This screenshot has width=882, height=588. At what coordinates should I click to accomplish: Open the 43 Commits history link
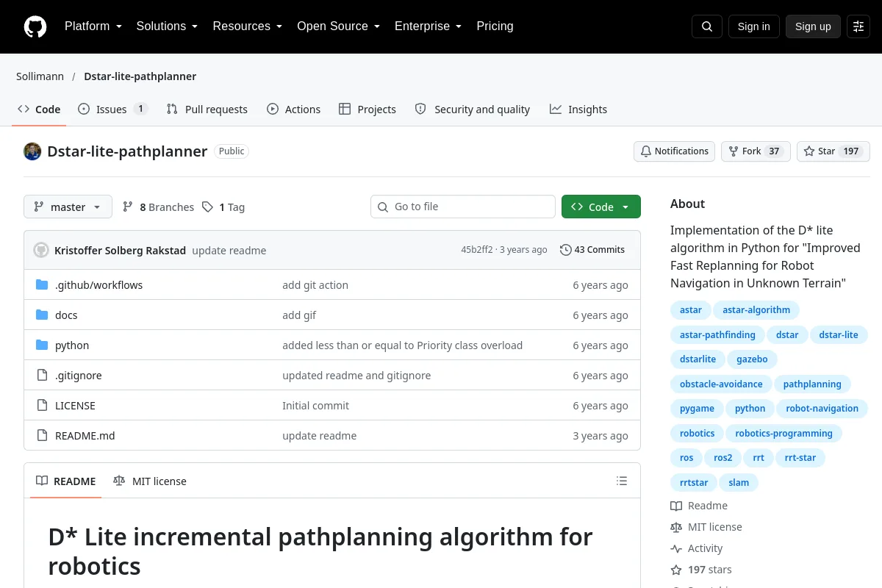point(592,250)
